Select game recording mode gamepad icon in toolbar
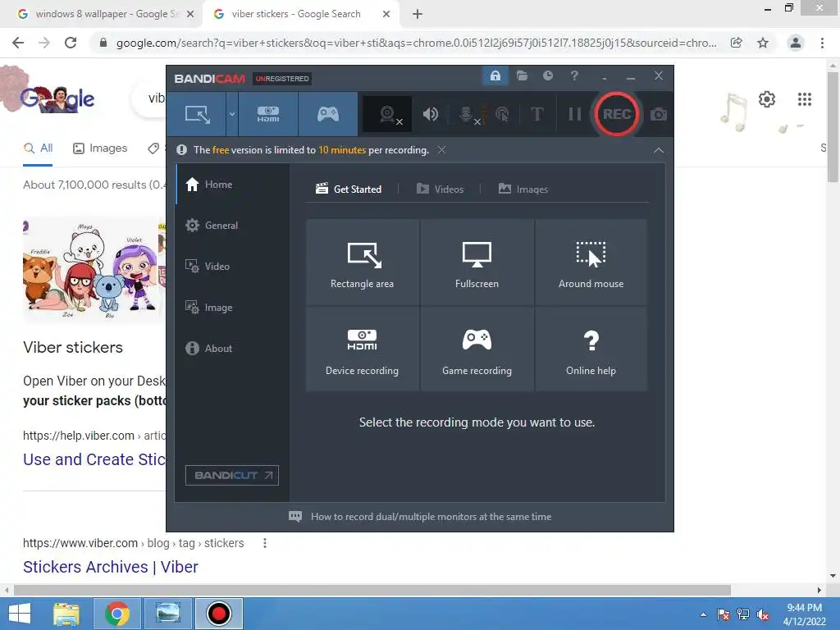840x630 pixels. [328, 114]
